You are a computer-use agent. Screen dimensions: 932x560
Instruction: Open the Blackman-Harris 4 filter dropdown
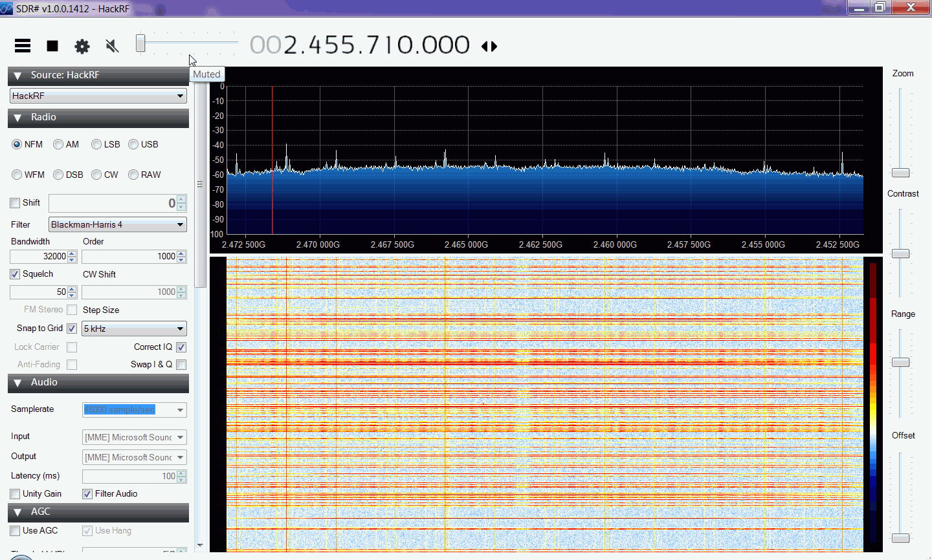point(116,224)
